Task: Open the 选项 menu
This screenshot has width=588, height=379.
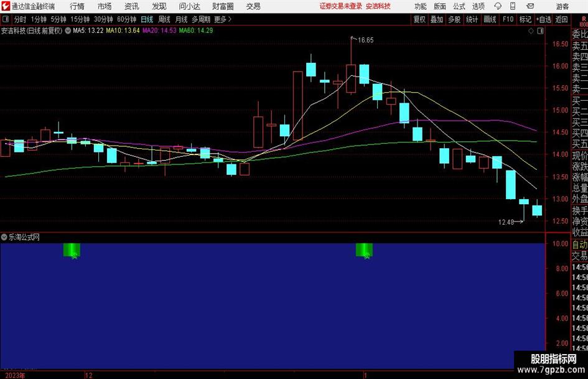Action: pyautogui.click(x=478, y=6)
